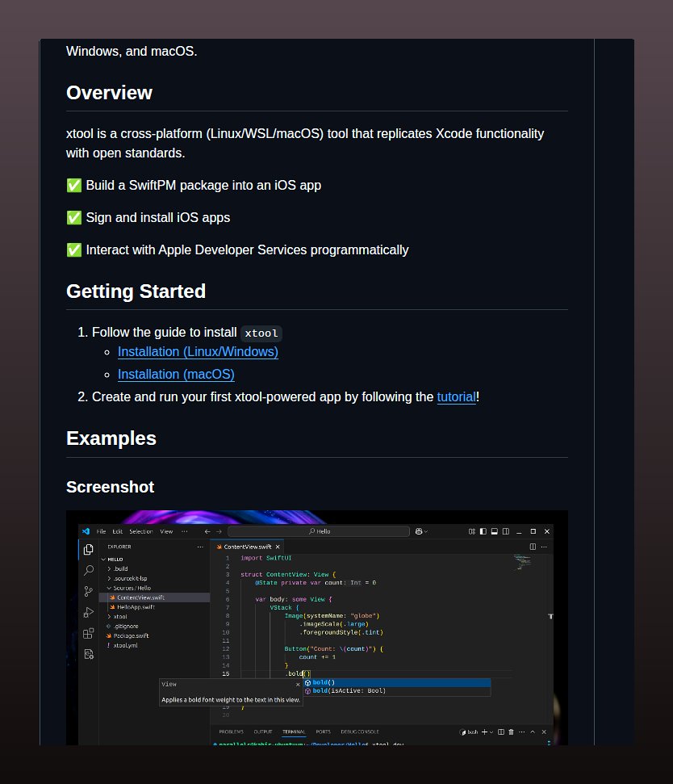Open the Installation (Linux/Windows) link
673x784 pixels.
[x=198, y=352]
